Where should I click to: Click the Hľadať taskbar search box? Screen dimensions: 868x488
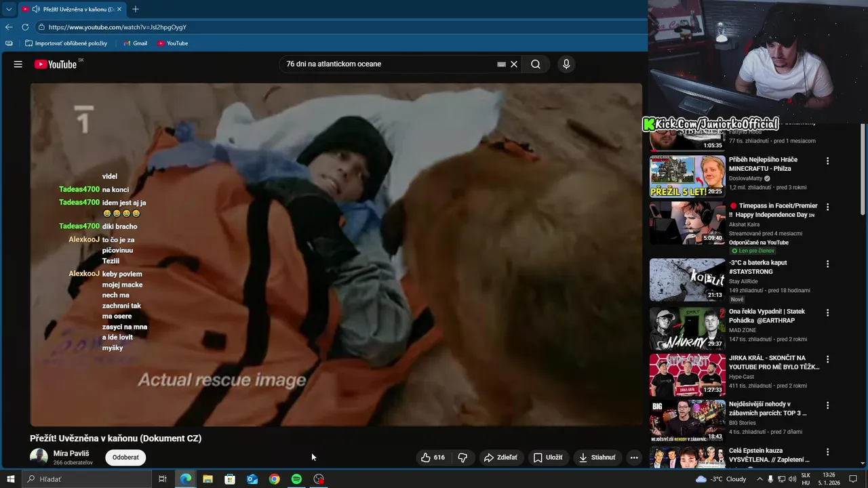(x=87, y=479)
